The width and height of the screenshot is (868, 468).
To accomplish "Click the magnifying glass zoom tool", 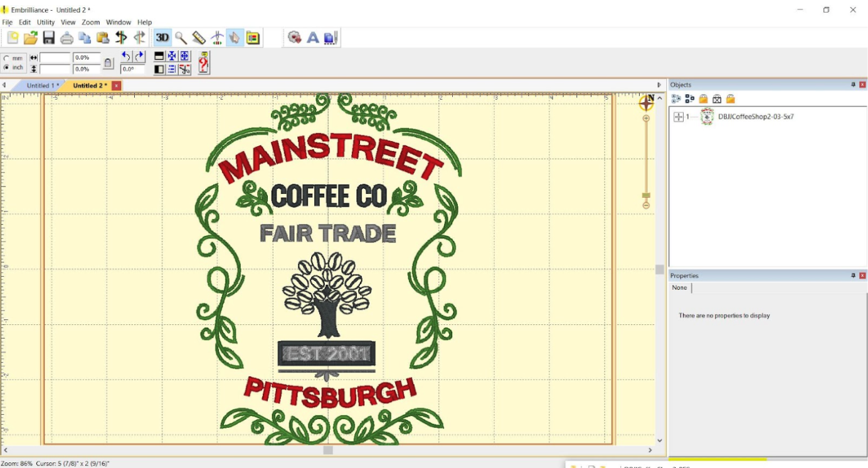I will (181, 38).
